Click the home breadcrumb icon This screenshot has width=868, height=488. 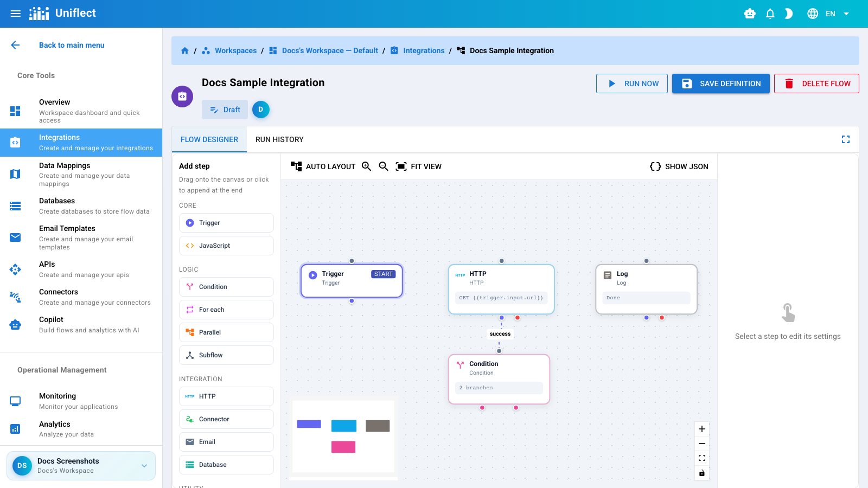[x=184, y=50]
